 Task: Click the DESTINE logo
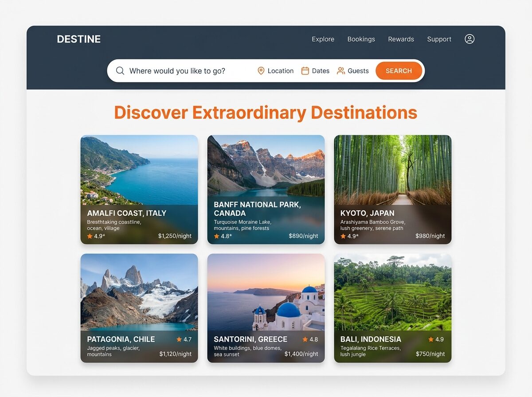coord(79,39)
